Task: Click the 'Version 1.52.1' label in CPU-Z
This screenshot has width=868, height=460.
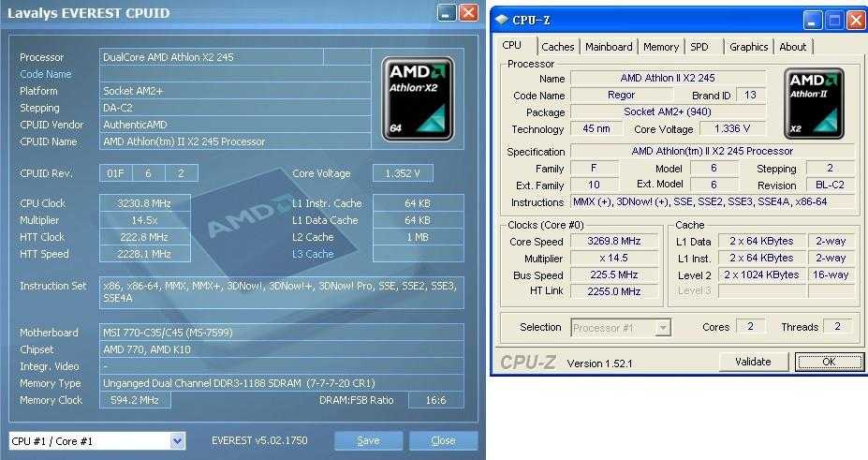Action: [599, 364]
